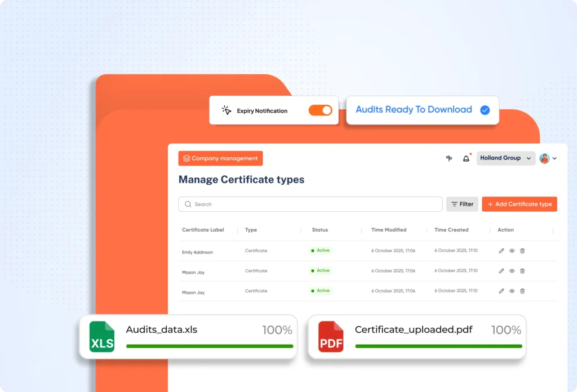Screen dimensions: 577x392
Task: Click the plus icon on Add Certificate type
Action: point(490,204)
